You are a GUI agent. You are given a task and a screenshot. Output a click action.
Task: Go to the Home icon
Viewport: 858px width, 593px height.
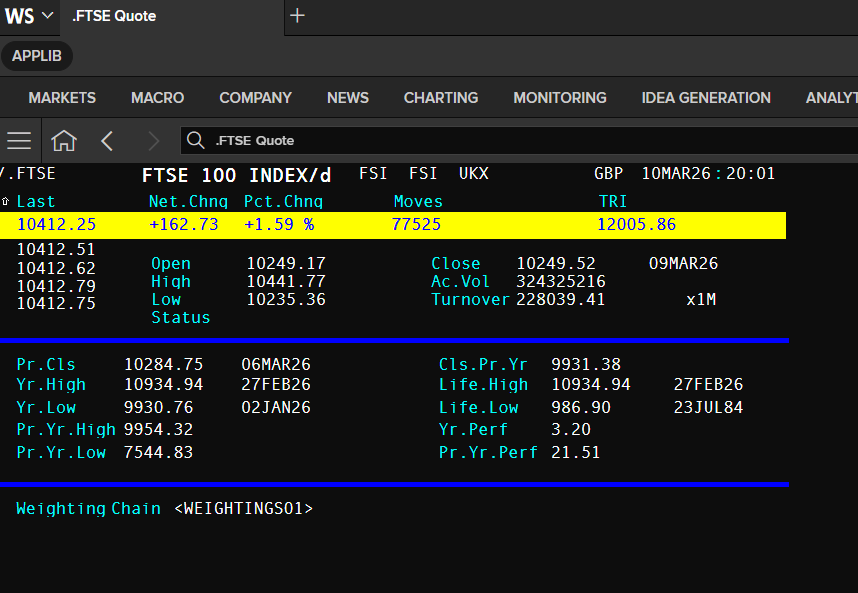click(x=64, y=141)
